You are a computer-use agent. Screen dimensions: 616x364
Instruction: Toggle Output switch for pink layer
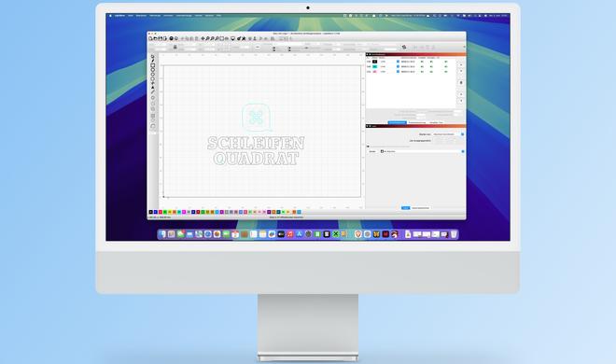[x=422, y=72]
